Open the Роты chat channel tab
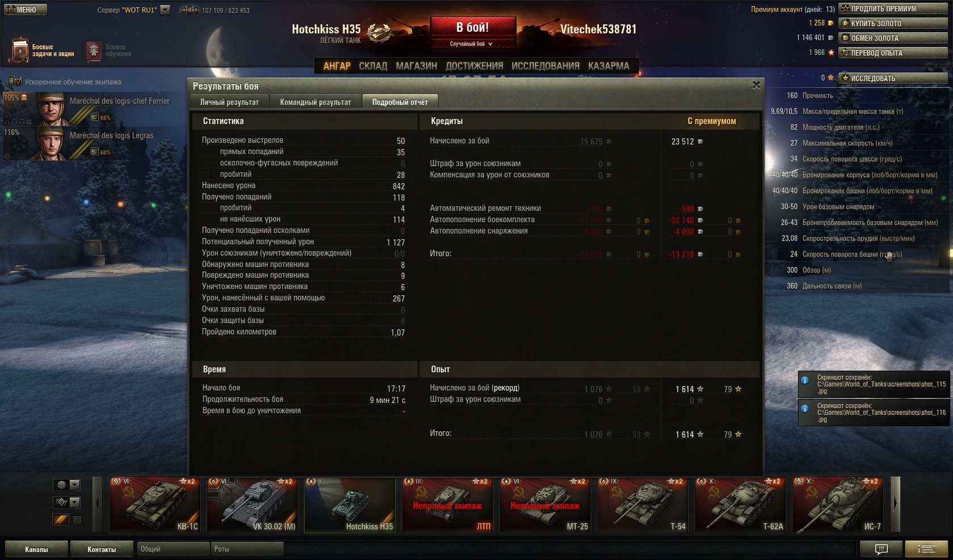 (247, 549)
